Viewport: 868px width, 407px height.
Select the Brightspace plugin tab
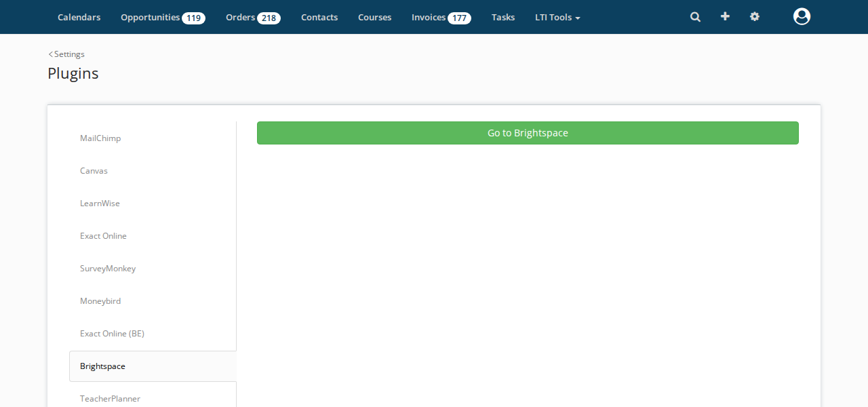153,366
